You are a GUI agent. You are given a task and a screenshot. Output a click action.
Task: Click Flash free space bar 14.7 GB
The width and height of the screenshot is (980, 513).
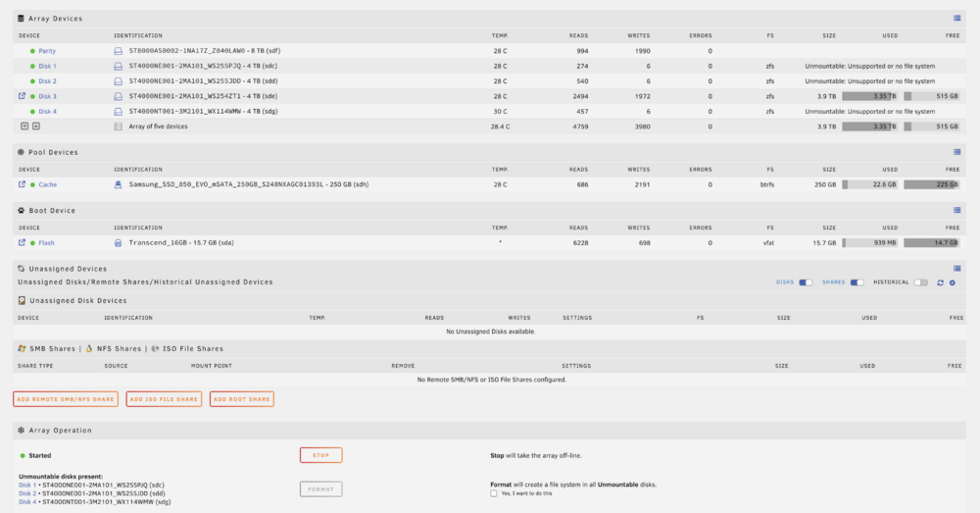pos(932,242)
